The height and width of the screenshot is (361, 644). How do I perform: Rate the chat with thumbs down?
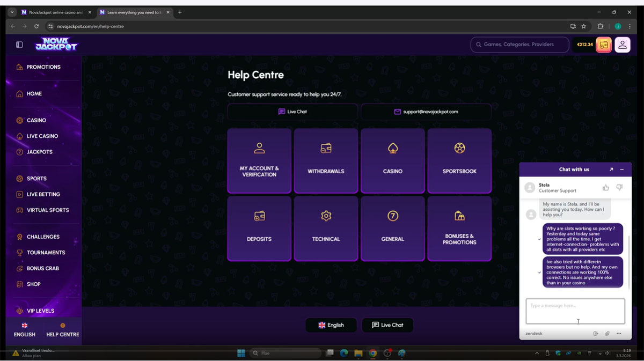coord(619,188)
